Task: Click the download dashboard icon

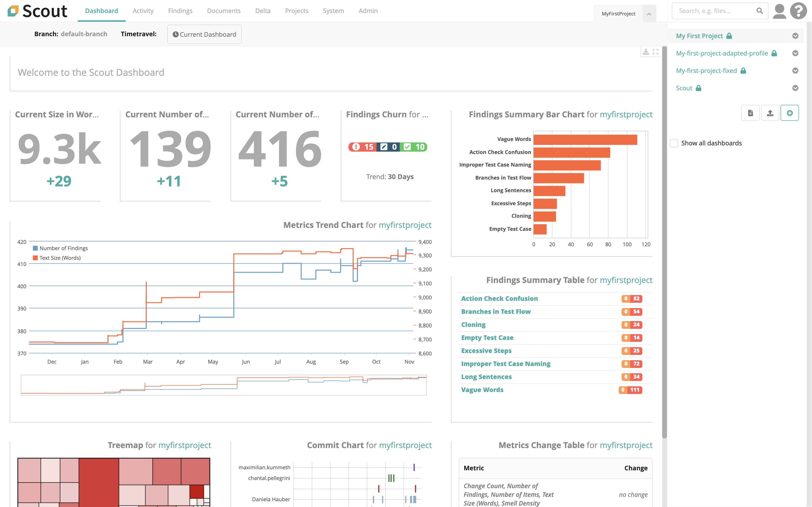Action: click(645, 52)
